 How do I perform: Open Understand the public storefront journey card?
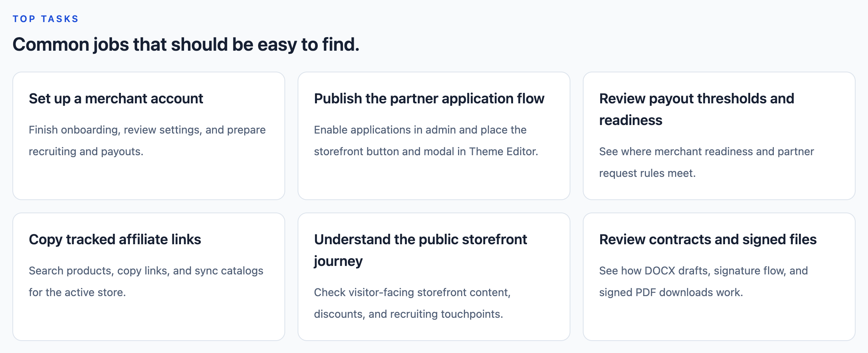pyautogui.click(x=434, y=277)
